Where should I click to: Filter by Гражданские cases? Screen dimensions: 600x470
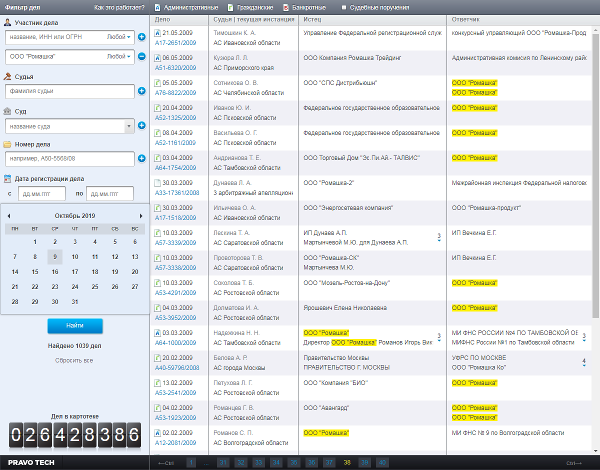coord(251,7)
